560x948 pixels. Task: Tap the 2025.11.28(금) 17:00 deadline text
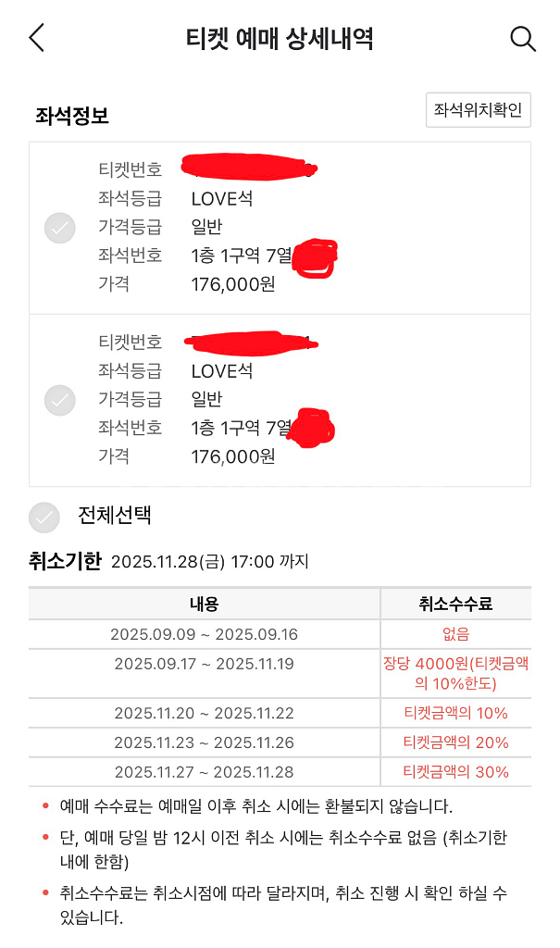[209, 562]
